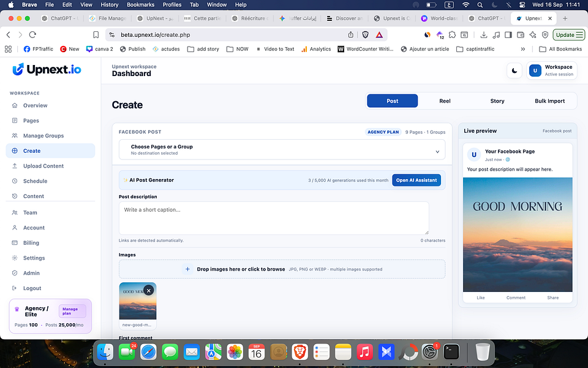The image size is (588, 368).
Task: Click the Post description text area
Action: tap(274, 218)
